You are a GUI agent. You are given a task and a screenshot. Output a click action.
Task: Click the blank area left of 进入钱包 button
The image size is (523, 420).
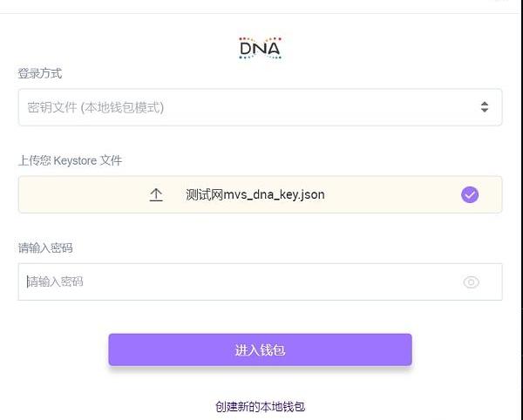point(62,349)
